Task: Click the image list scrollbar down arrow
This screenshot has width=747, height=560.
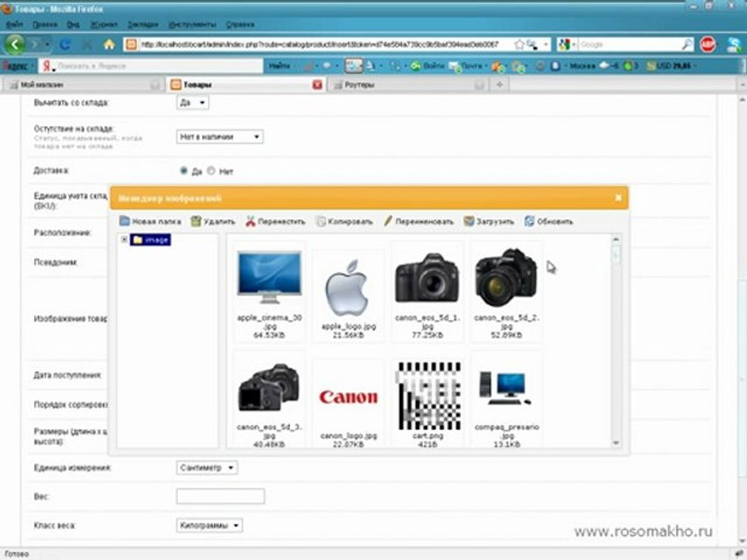Action: [615, 443]
